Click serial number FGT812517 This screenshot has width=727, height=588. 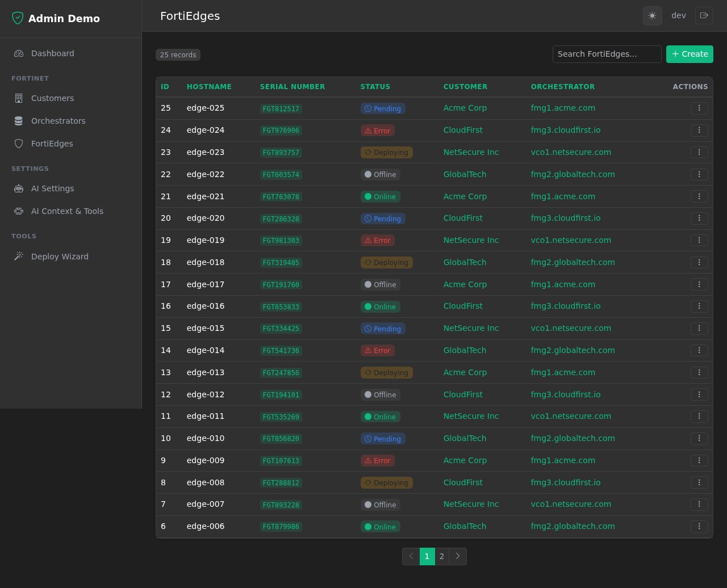pos(281,108)
